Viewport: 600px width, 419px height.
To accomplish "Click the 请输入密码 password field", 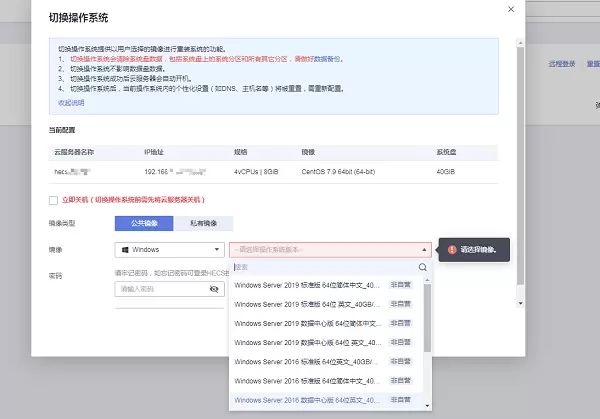I will point(160,289).
